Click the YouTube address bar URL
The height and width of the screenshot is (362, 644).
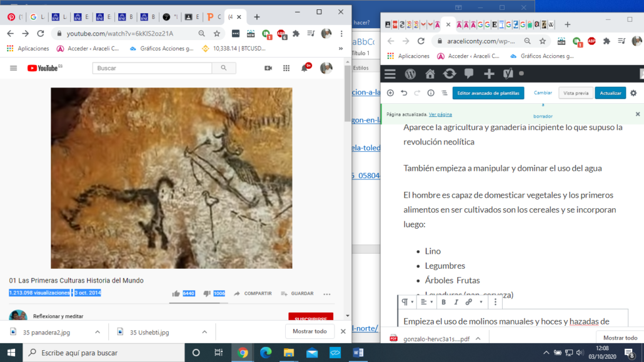click(120, 34)
